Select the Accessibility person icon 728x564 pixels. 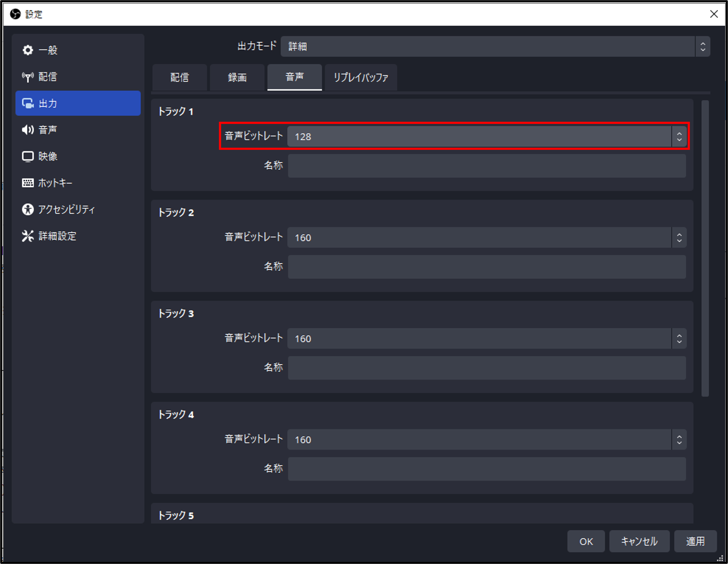point(28,209)
